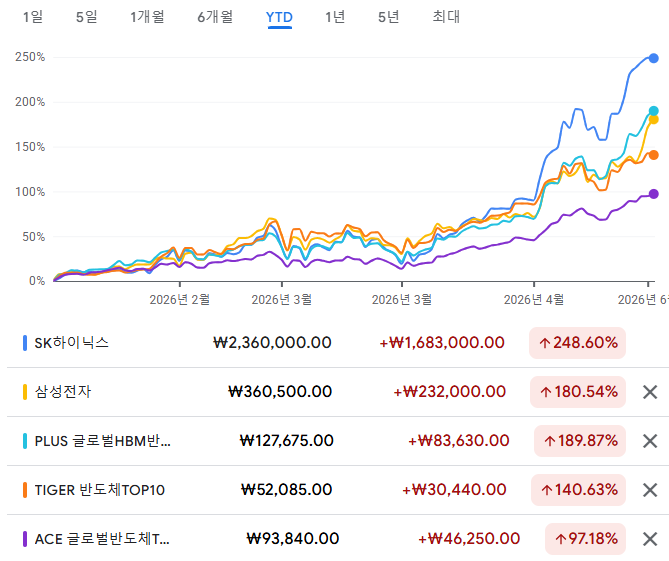
Task: Click the 200% y-axis label
Action: click(30, 102)
